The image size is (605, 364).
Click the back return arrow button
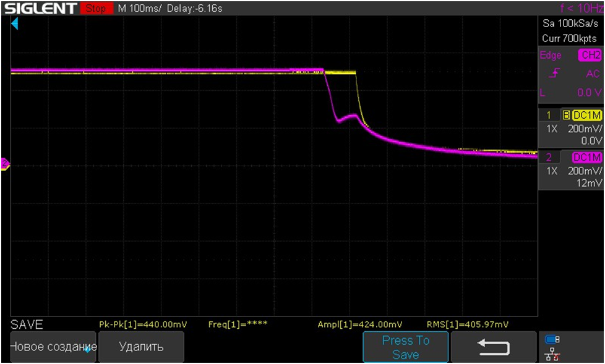coord(494,347)
